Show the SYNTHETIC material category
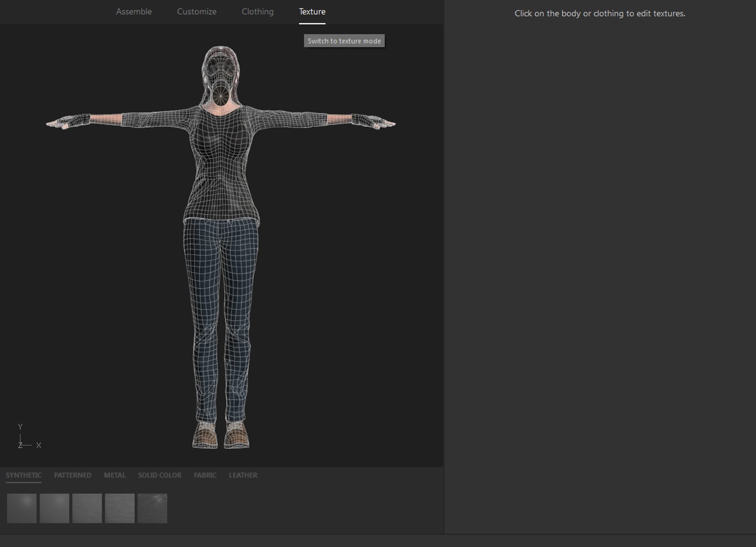 coord(24,475)
